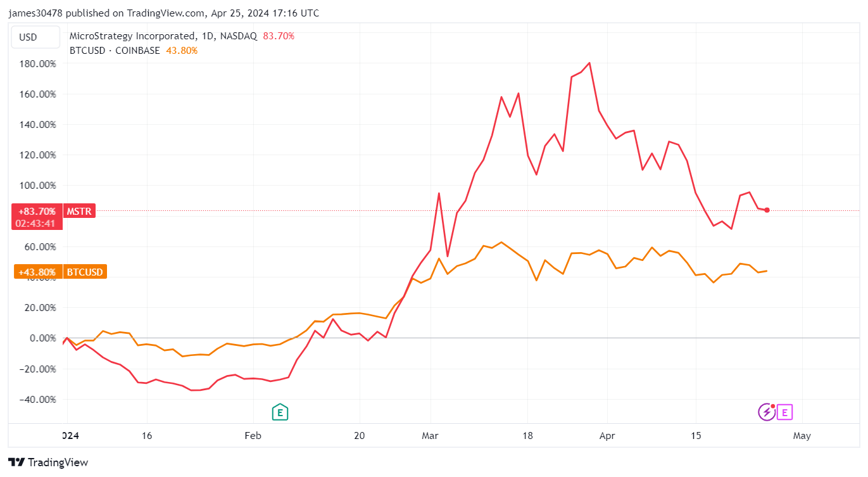Click the pink E earnings marker
The height and width of the screenshot is (477, 868).
(x=784, y=412)
